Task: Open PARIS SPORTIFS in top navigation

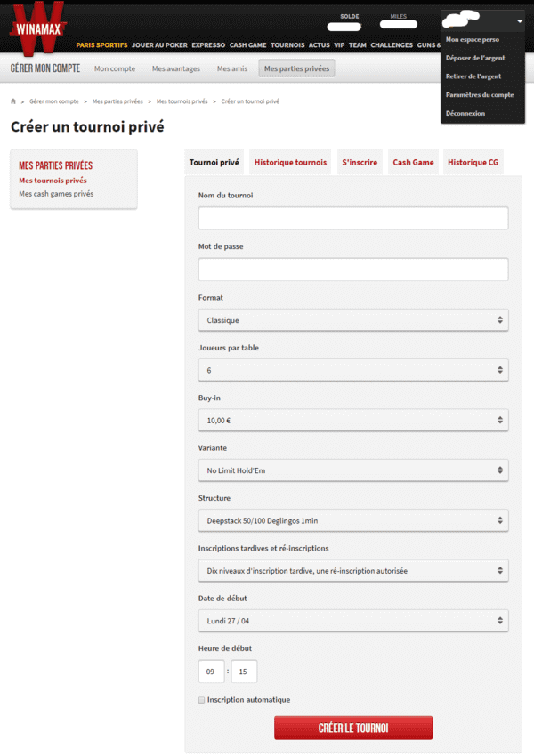Action: 101,44
